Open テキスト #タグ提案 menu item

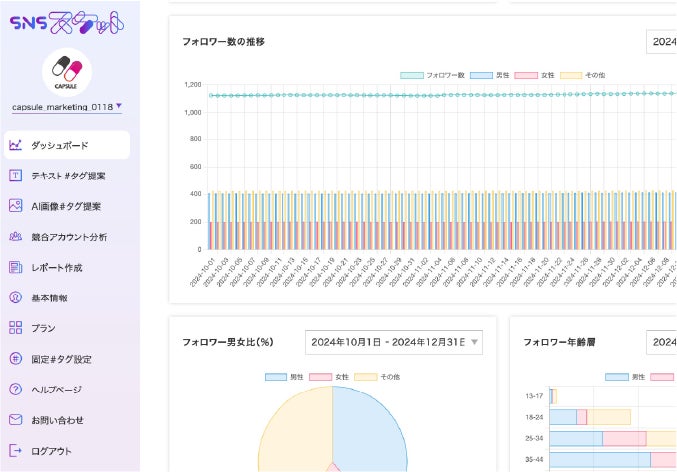(68, 176)
